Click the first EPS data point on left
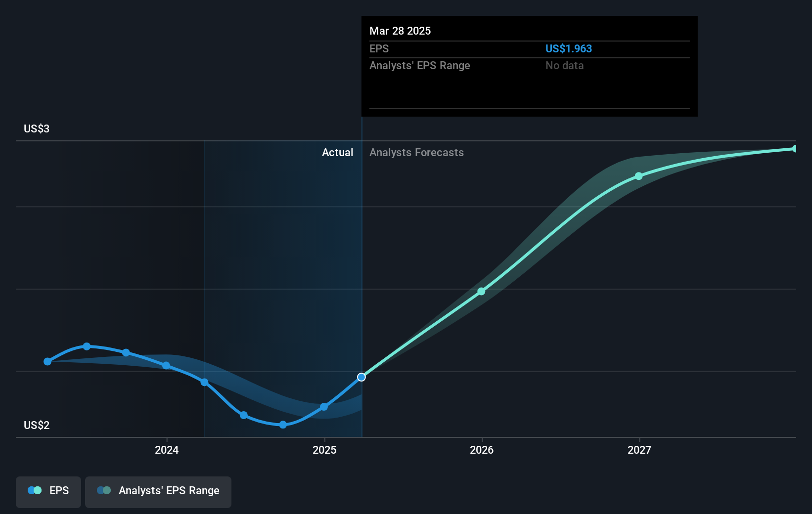This screenshot has width=812, height=514. (x=47, y=362)
